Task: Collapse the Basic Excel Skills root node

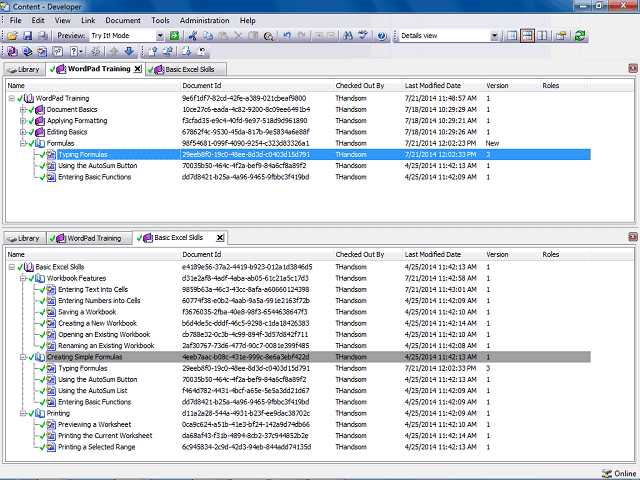Action: click(12, 267)
